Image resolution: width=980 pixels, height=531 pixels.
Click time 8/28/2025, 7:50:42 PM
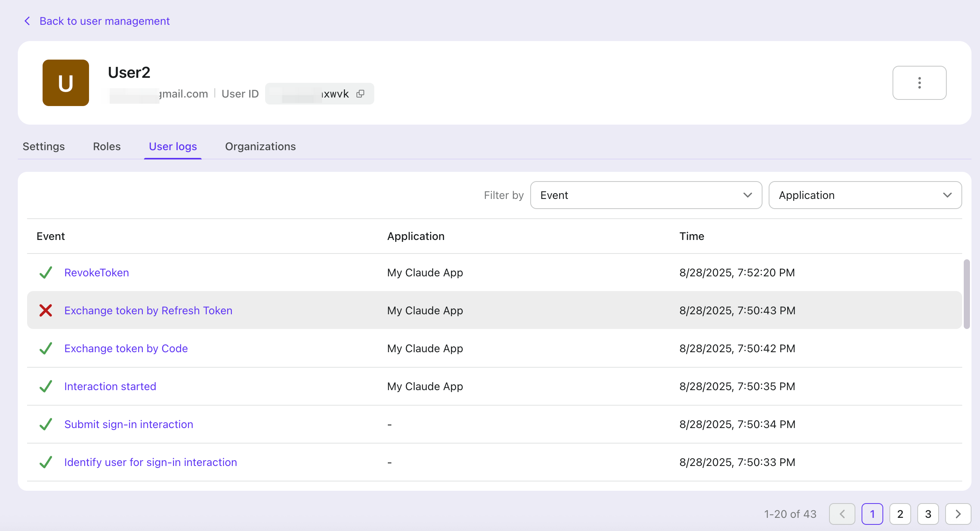[x=737, y=348]
